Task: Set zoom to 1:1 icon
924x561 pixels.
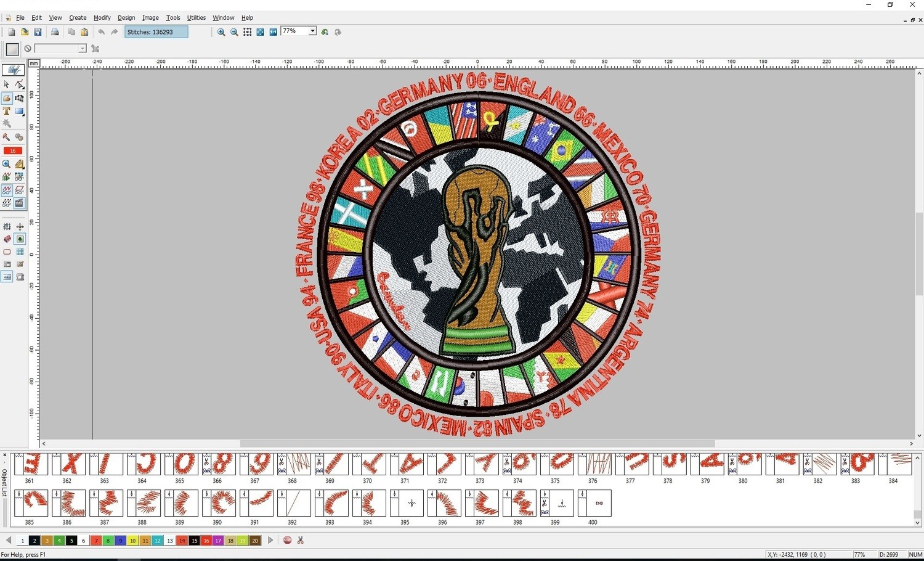Action: (273, 32)
